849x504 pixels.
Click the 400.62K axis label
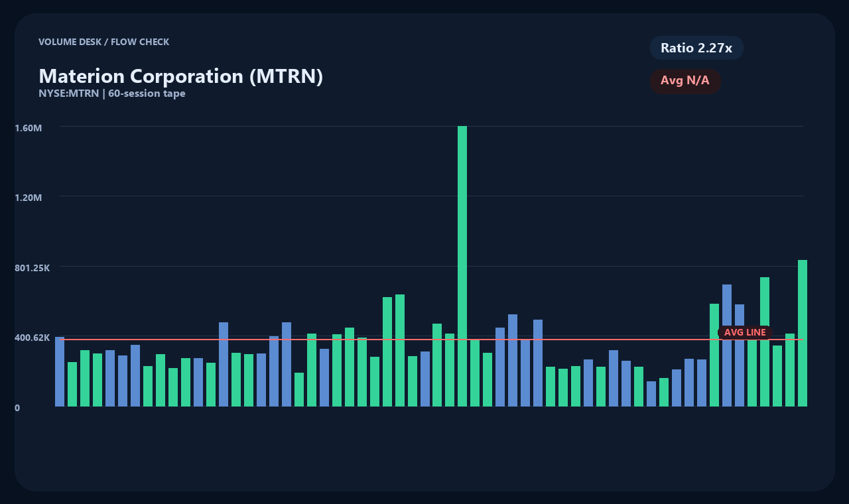pos(33,338)
